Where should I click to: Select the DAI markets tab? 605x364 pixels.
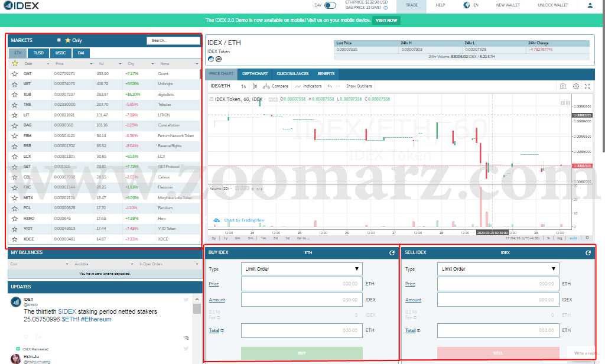[x=81, y=53]
